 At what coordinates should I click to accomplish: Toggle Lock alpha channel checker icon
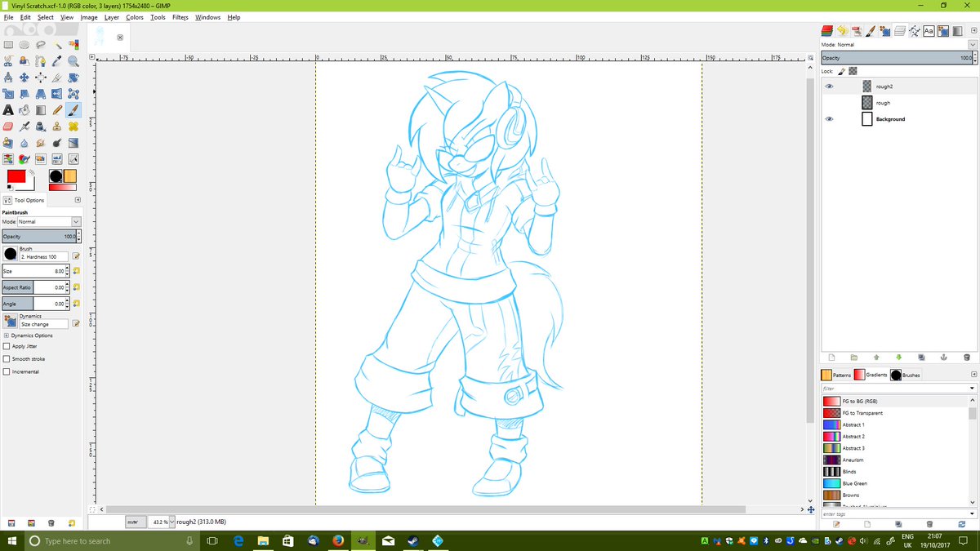tap(853, 71)
